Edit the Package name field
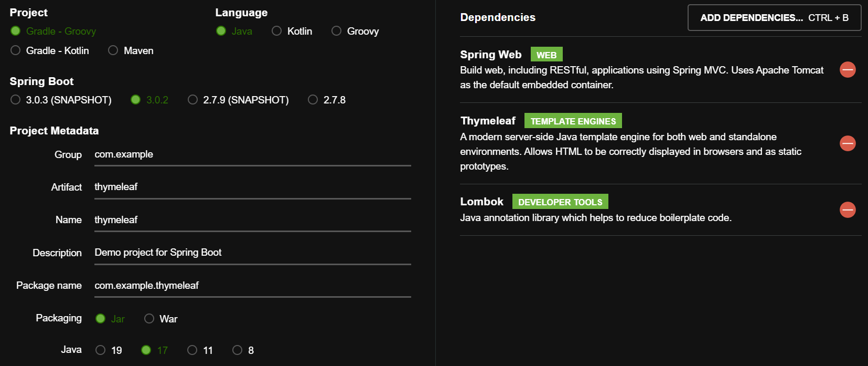 [x=253, y=286]
